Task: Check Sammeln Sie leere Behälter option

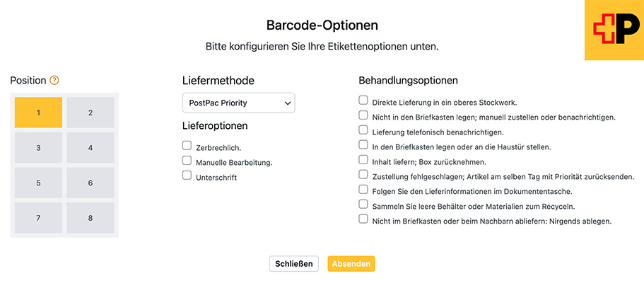Action: coord(363,204)
